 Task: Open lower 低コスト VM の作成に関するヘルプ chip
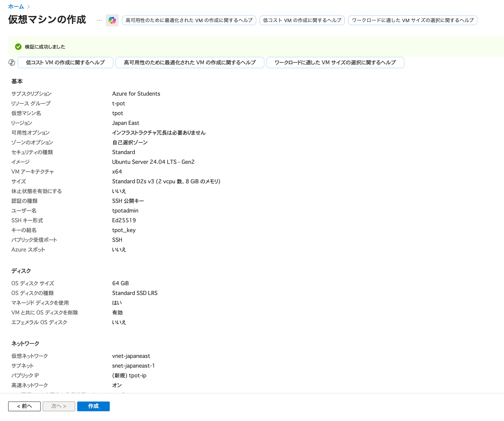(65, 63)
